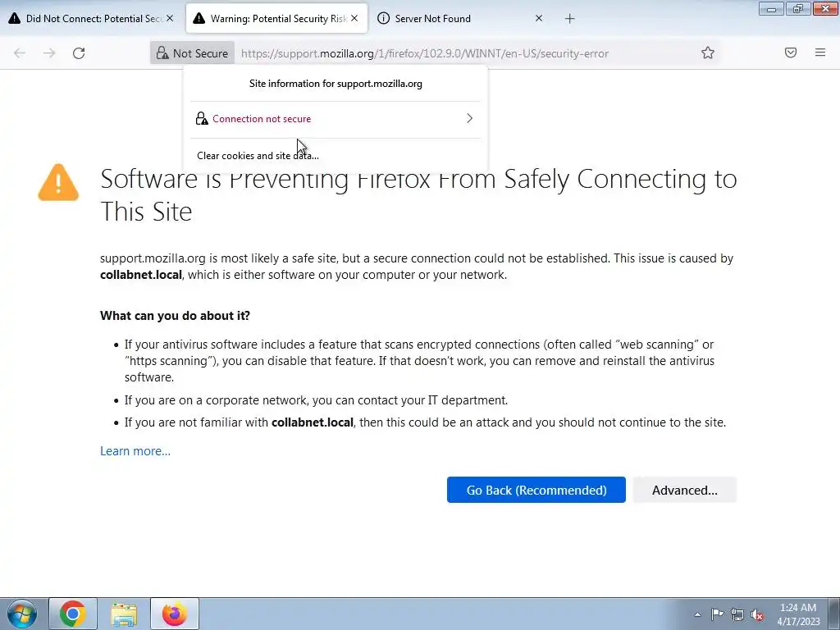Open Windows Explorer from the taskbar
The image size is (840, 630).
(x=124, y=614)
